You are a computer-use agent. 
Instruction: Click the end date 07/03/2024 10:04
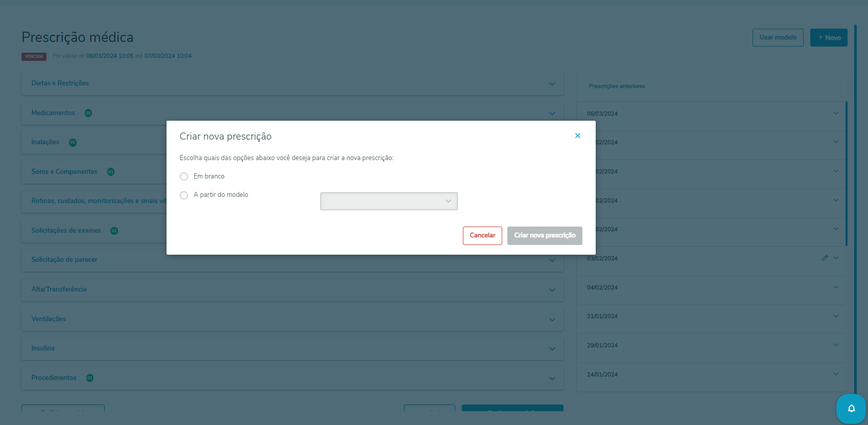pyautogui.click(x=168, y=56)
